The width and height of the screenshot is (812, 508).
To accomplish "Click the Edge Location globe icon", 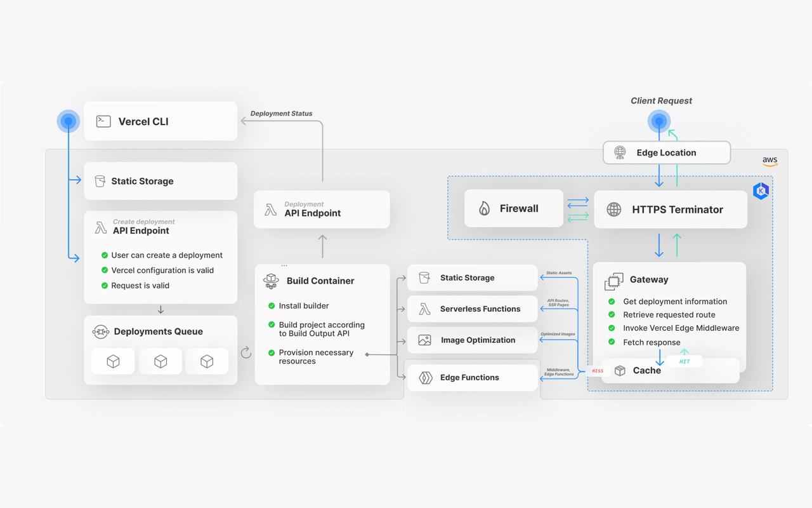I will click(620, 152).
